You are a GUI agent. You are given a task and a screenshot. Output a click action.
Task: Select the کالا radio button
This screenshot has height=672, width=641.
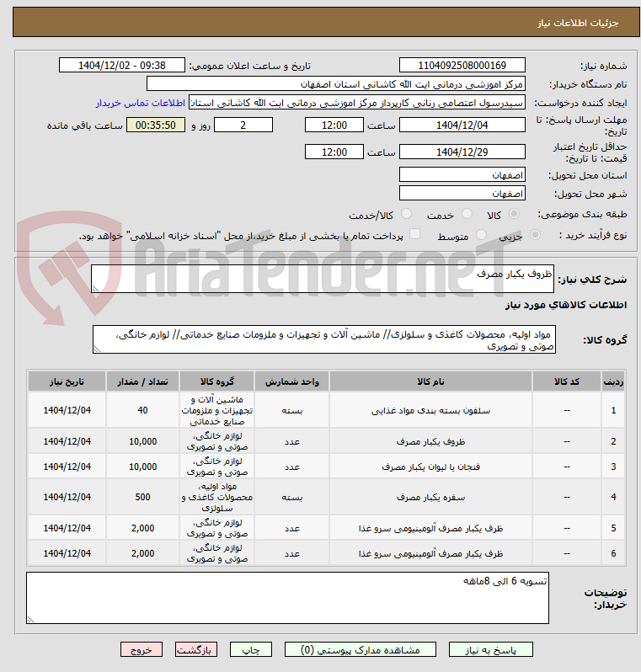514,214
